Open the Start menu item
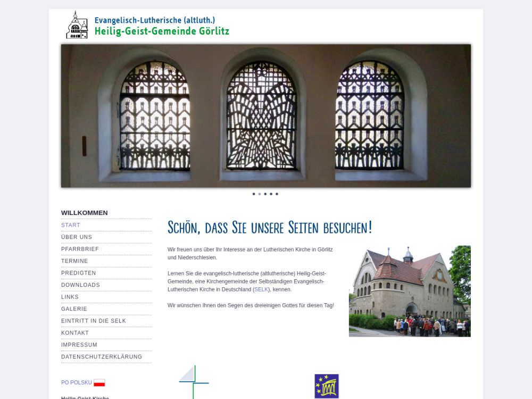 pyautogui.click(x=71, y=225)
